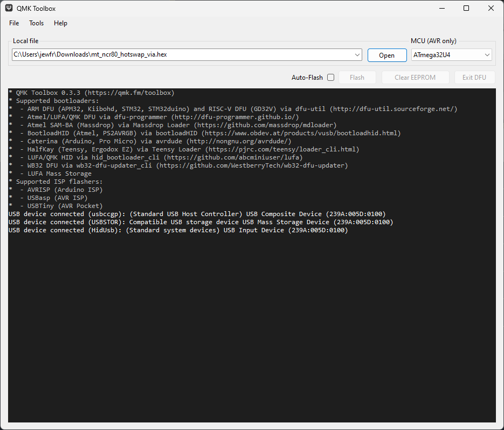504x430 pixels.
Task: Open the Help menu
Action: coord(60,23)
